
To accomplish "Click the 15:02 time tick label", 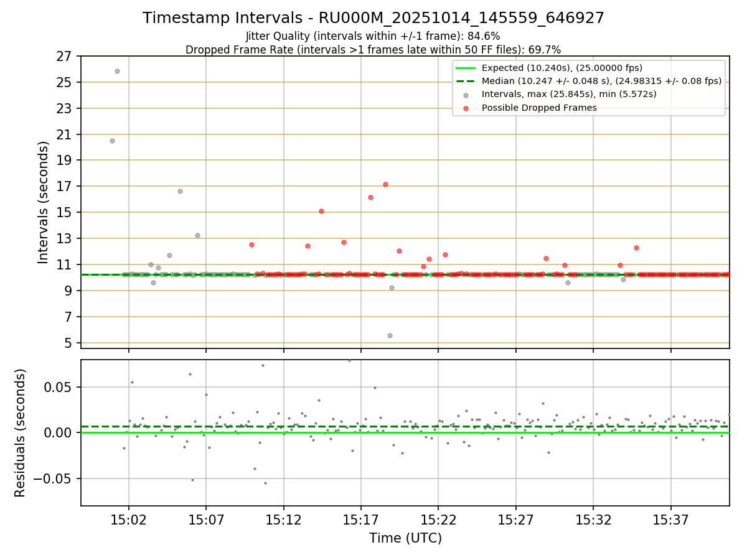I will (129, 519).
